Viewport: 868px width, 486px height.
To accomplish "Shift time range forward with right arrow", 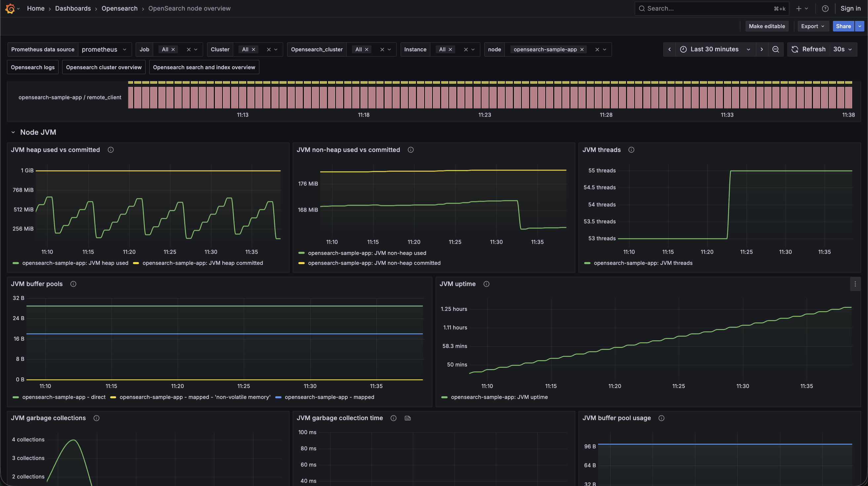I will (761, 49).
